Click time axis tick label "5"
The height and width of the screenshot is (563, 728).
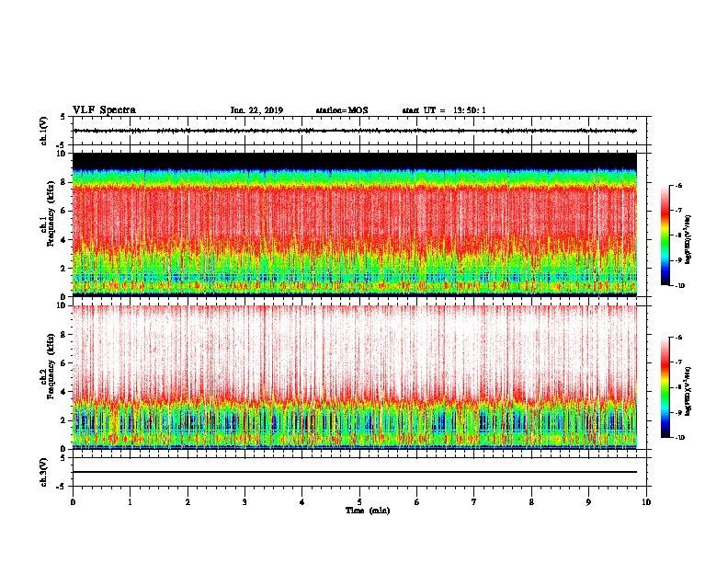coord(359,502)
